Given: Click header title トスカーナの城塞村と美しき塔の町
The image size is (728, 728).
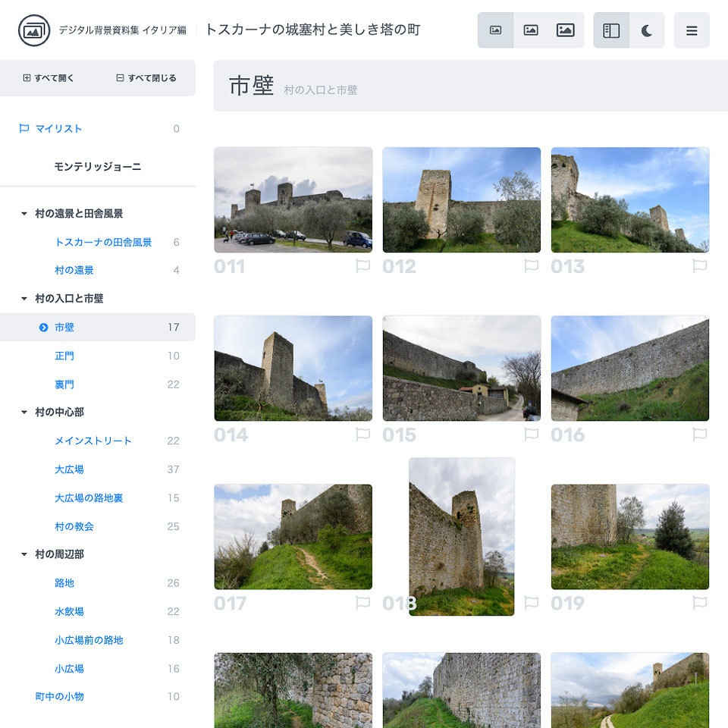Looking at the screenshot, I should (x=312, y=30).
